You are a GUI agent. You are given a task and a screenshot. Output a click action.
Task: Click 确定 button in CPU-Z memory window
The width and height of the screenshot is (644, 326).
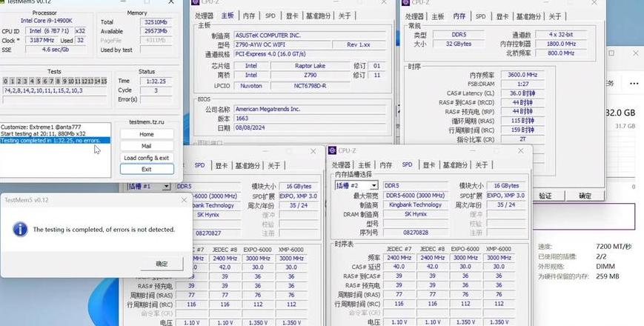click(585, 196)
